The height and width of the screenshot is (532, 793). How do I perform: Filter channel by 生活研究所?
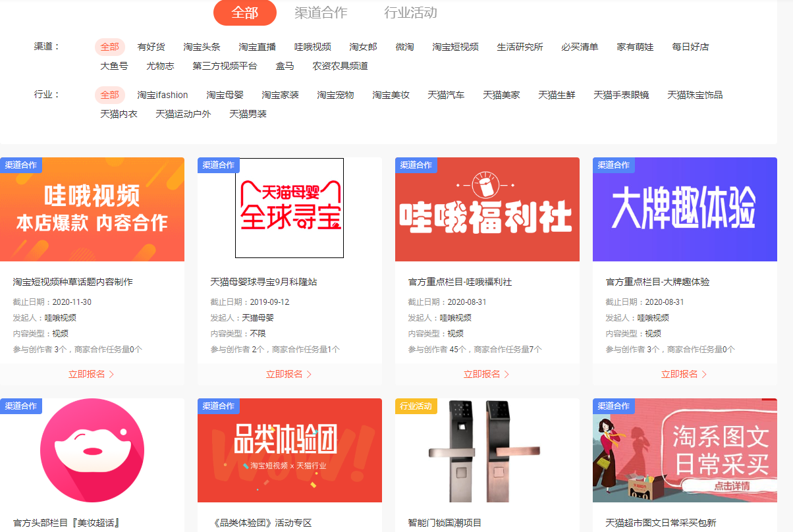tap(520, 47)
